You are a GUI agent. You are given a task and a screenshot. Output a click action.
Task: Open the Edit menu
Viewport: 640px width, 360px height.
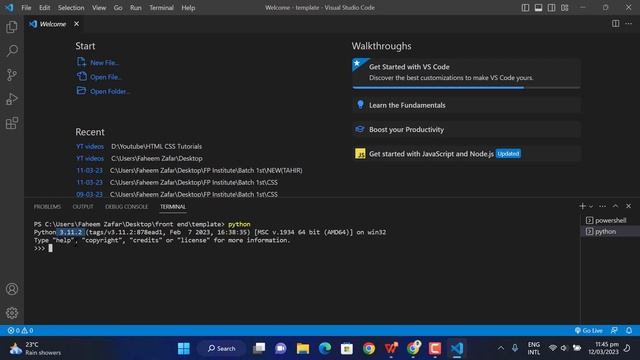pos(44,8)
